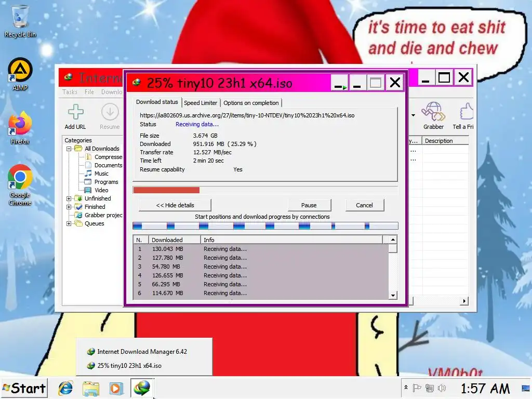
Task: Launch AIMP from the desktop
Action: pyautogui.click(x=20, y=74)
